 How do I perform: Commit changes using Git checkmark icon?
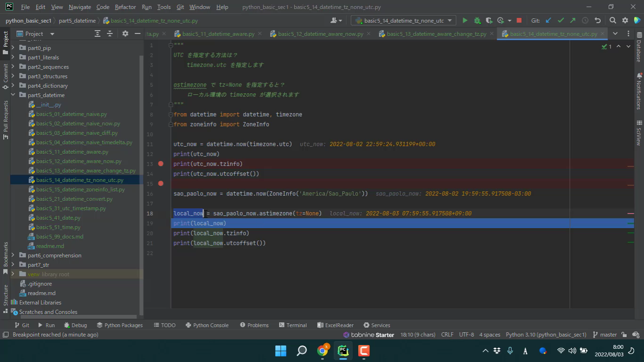coord(561,20)
